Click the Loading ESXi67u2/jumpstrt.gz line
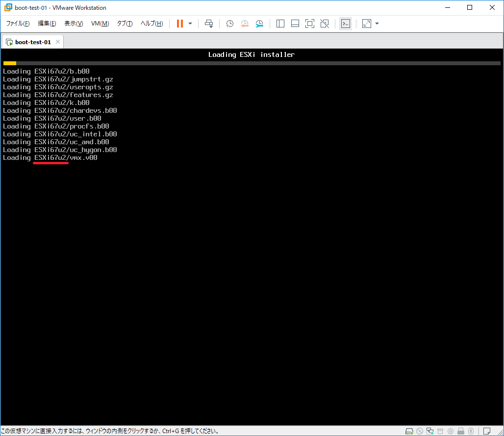504x436 pixels. [x=58, y=79]
